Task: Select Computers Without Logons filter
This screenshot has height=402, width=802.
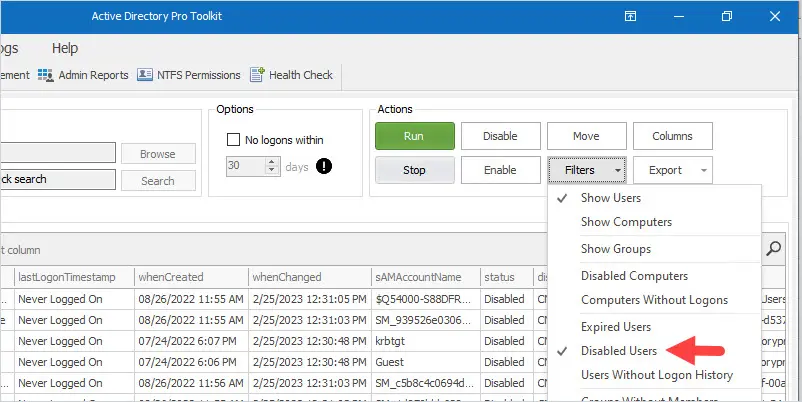Action: pos(654,300)
